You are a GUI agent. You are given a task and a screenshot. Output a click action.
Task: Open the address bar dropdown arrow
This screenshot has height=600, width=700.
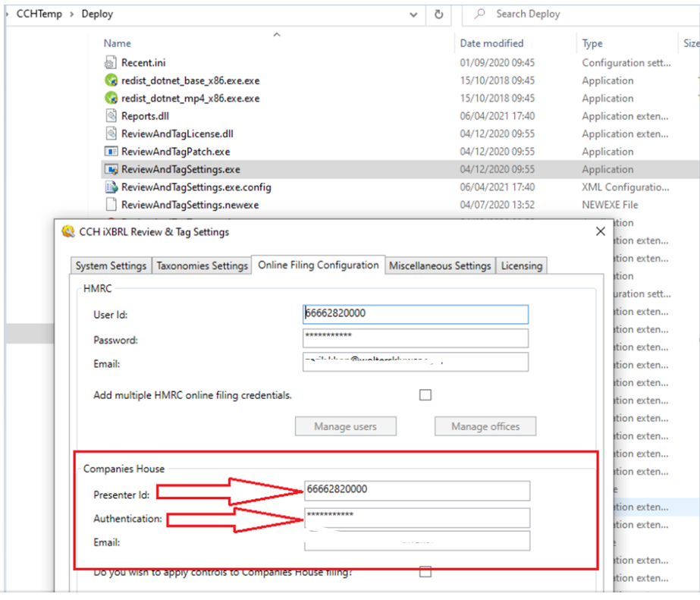click(x=413, y=14)
